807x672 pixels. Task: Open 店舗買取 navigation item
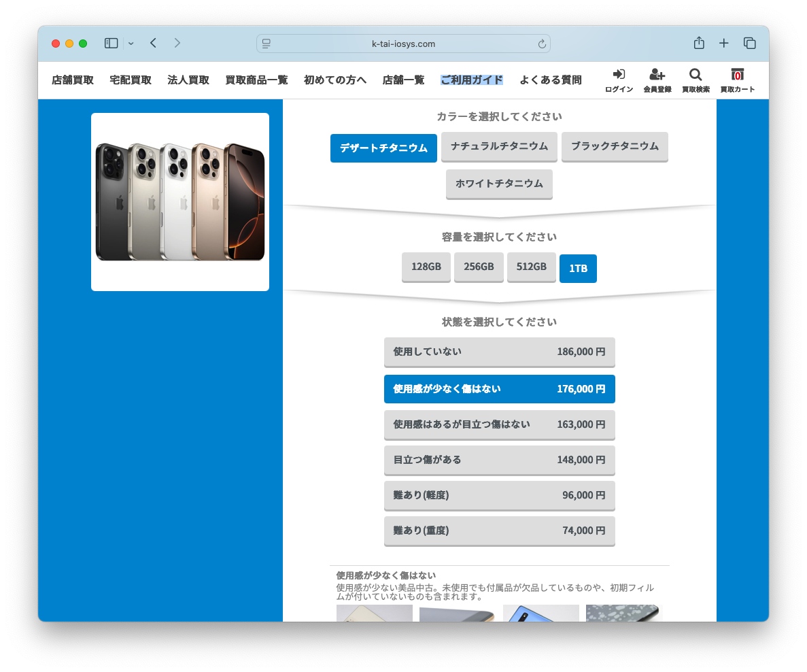click(73, 80)
